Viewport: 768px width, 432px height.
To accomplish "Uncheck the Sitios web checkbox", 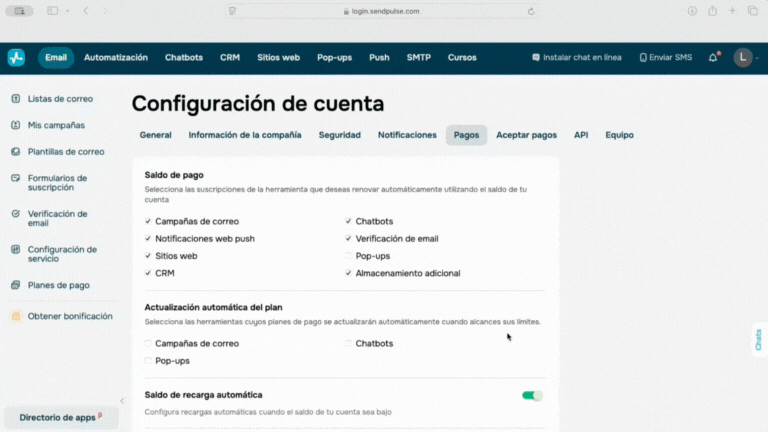I will [x=148, y=256].
